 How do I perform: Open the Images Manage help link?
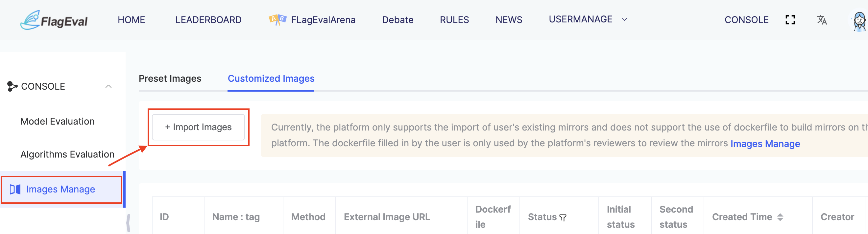pos(765,143)
